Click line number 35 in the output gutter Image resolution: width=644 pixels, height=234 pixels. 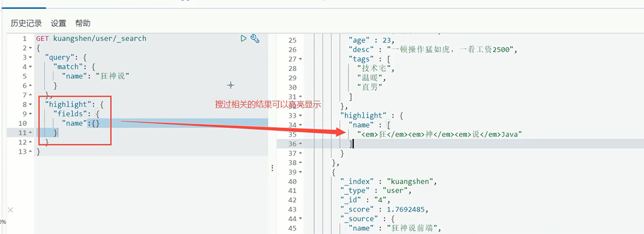click(292, 134)
